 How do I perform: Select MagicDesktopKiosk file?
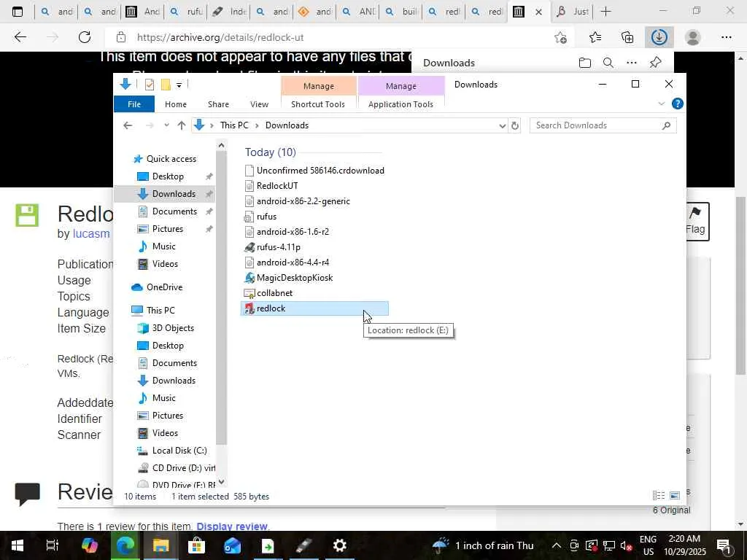(x=295, y=278)
